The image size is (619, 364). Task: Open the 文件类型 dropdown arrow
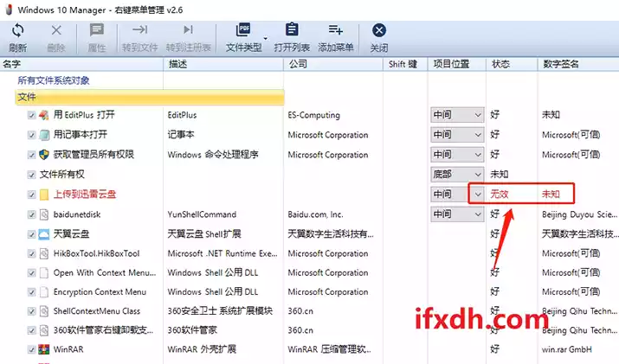click(265, 38)
